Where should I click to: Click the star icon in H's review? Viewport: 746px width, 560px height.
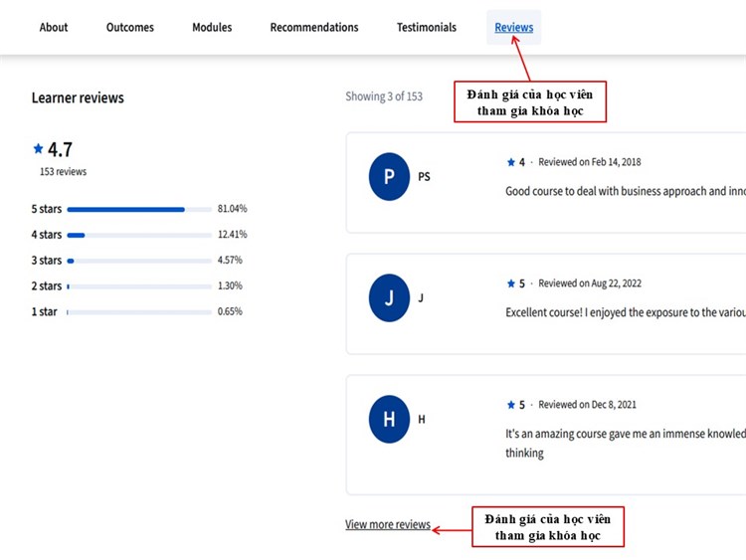(x=511, y=405)
